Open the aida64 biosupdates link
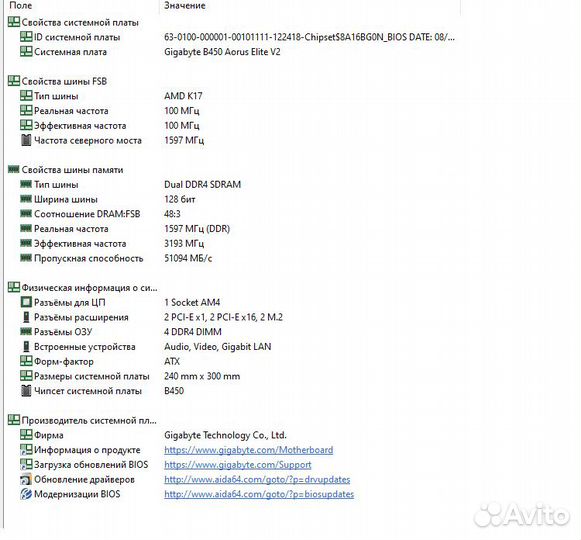The height and width of the screenshot is (540, 581). [x=259, y=494]
